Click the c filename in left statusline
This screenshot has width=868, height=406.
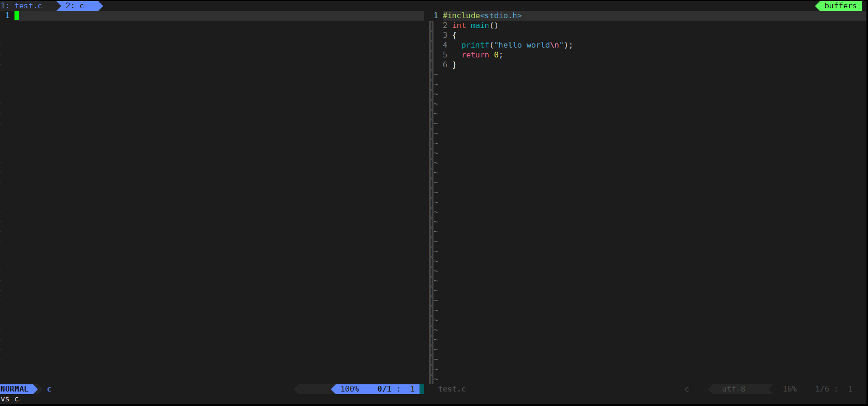49,389
